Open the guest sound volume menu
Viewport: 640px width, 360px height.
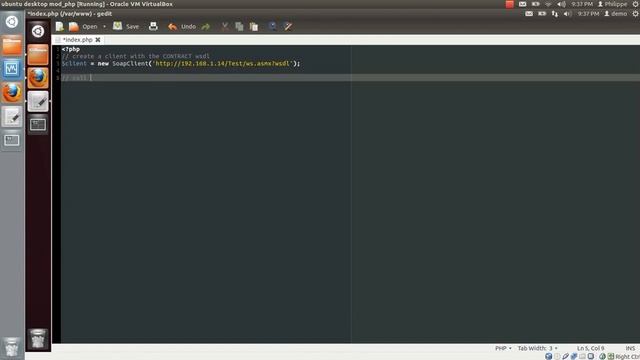(x=567, y=14)
